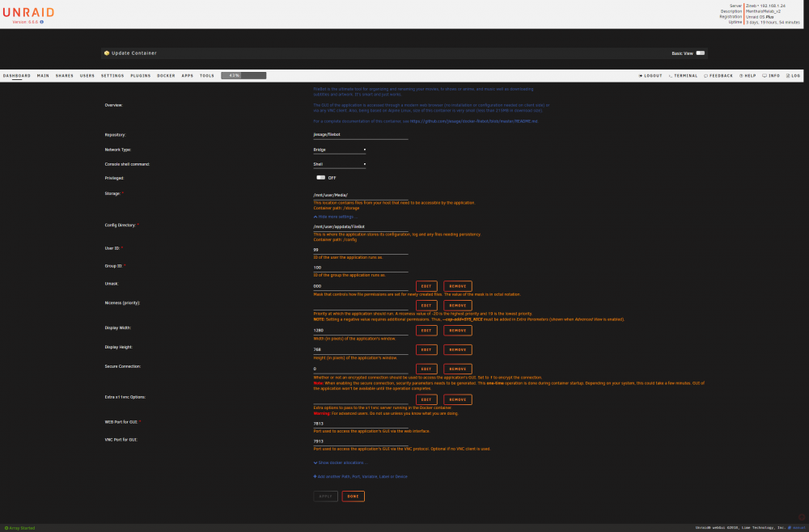Click the 'Unraid OS Plus' registration text

(760, 16)
